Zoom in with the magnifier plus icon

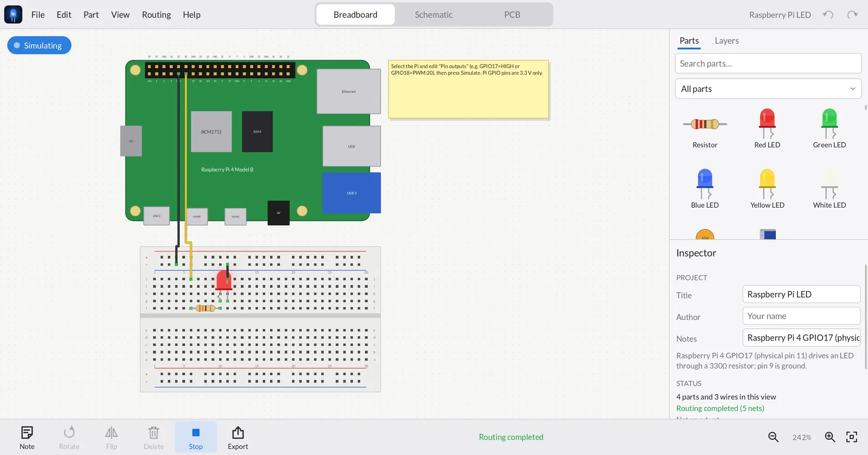click(830, 437)
